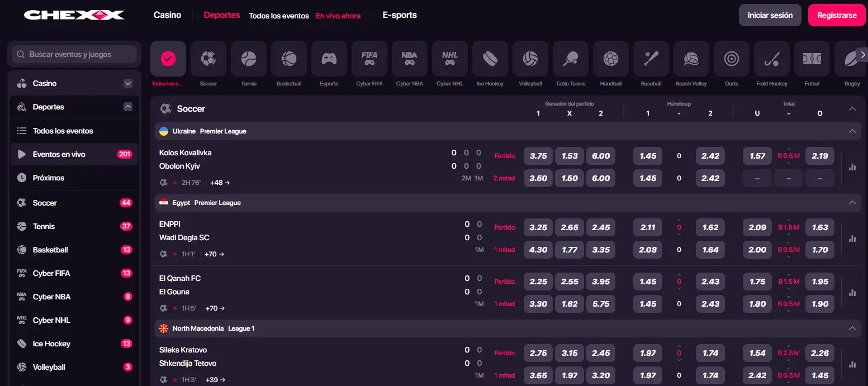The width and height of the screenshot is (868, 386).
Task: Choose the Basketball icon in sports carousel
Action: tap(289, 59)
